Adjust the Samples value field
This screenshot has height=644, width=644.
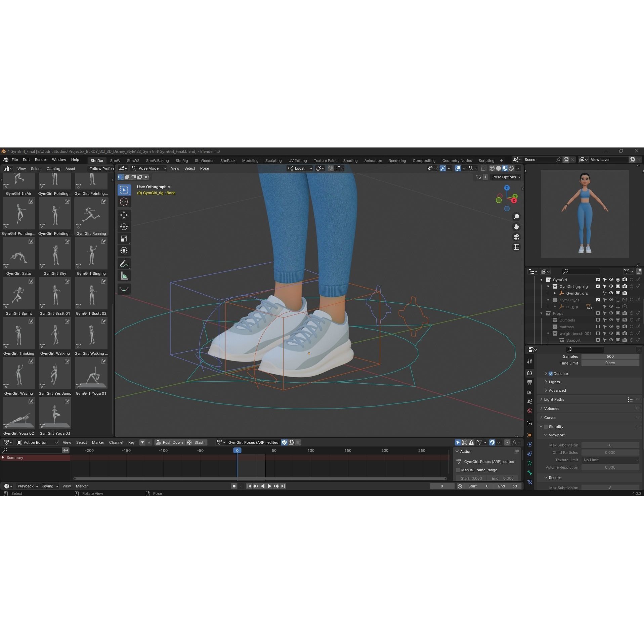click(x=610, y=356)
